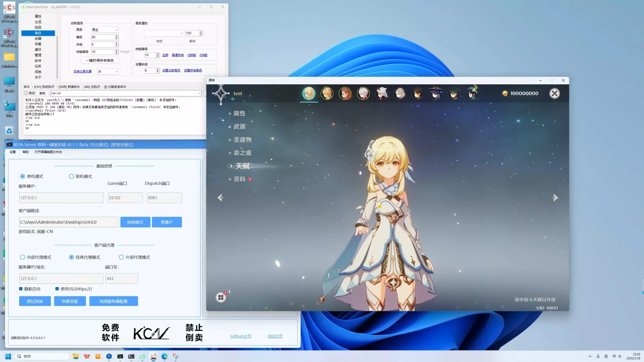This screenshot has height=362, width=644.
Task: Click 测试连接 button
Action: pyautogui.click(x=35, y=301)
